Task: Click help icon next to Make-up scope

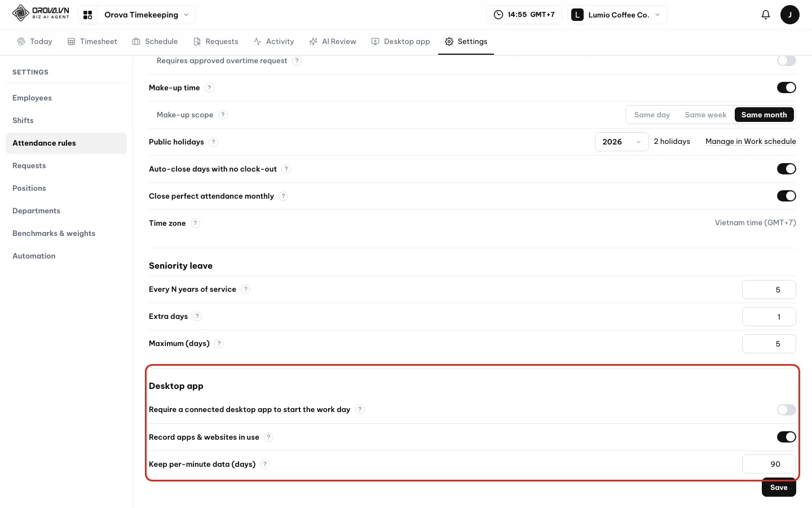Action: 223,115
